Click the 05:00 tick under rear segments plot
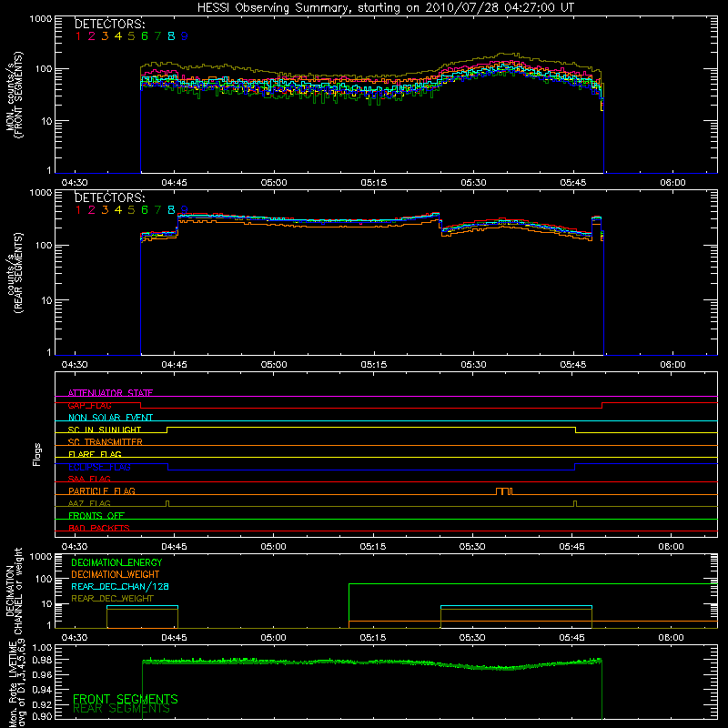The height and width of the screenshot is (728, 728). coord(274,365)
